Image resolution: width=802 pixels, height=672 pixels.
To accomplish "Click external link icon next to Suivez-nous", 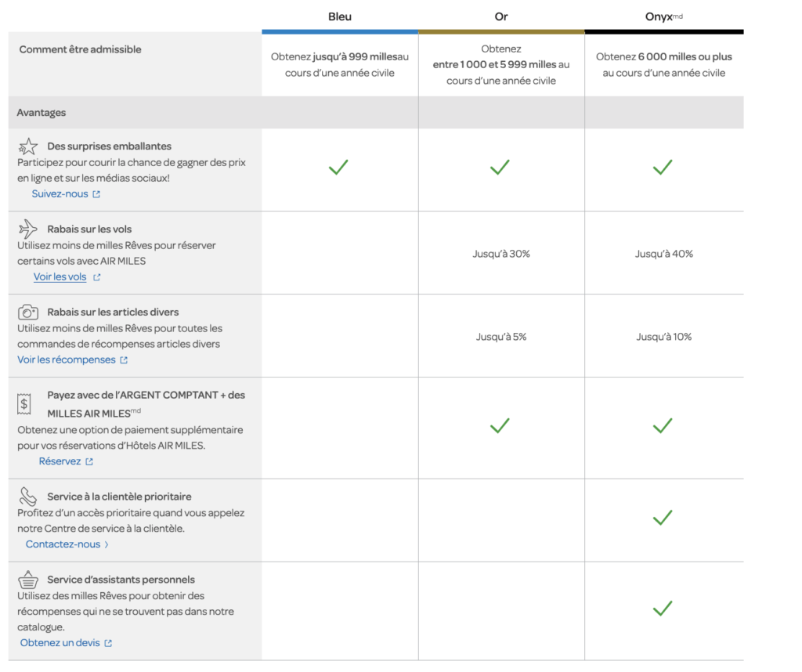I will 96,194.
